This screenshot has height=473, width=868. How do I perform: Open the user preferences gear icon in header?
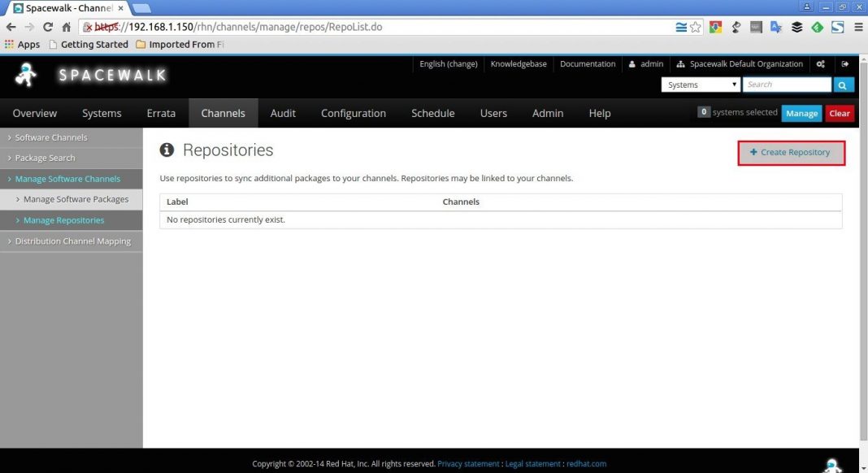[x=820, y=63]
